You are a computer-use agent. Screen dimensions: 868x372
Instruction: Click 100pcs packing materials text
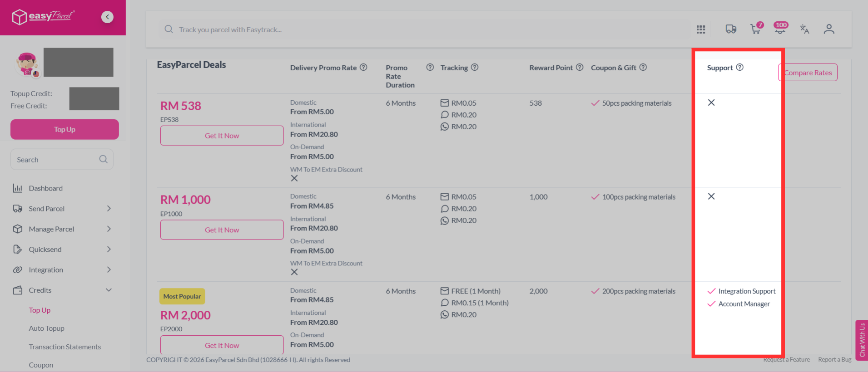point(639,197)
